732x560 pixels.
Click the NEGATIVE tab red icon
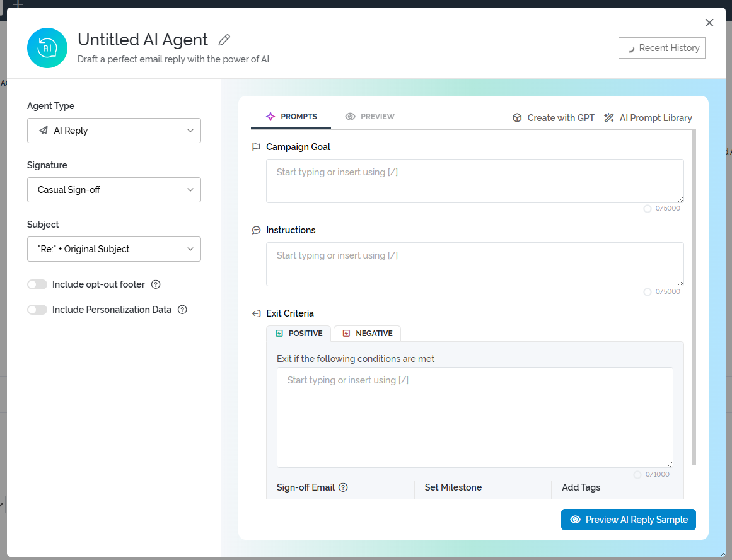346,334
